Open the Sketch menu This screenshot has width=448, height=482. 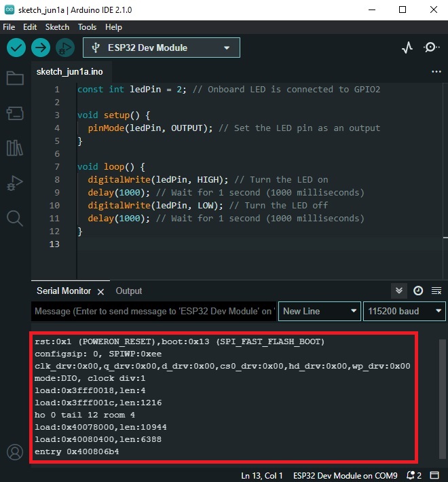point(57,27)
